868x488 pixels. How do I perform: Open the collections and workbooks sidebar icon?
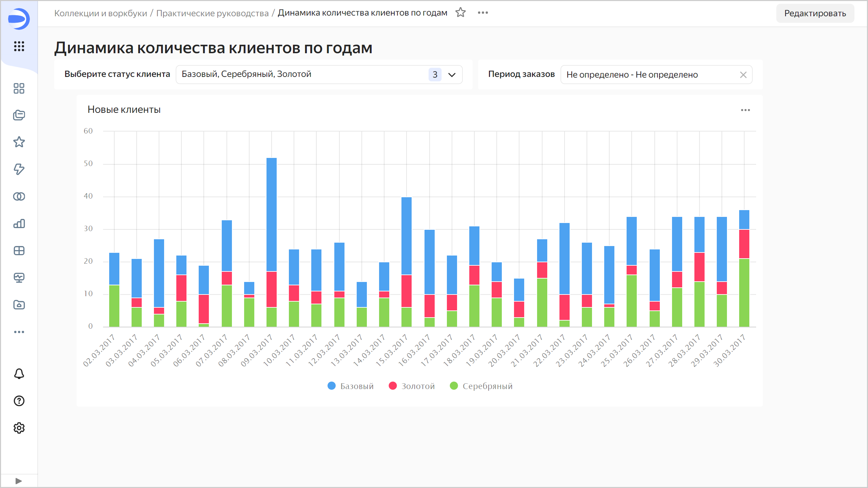(19, 115)
